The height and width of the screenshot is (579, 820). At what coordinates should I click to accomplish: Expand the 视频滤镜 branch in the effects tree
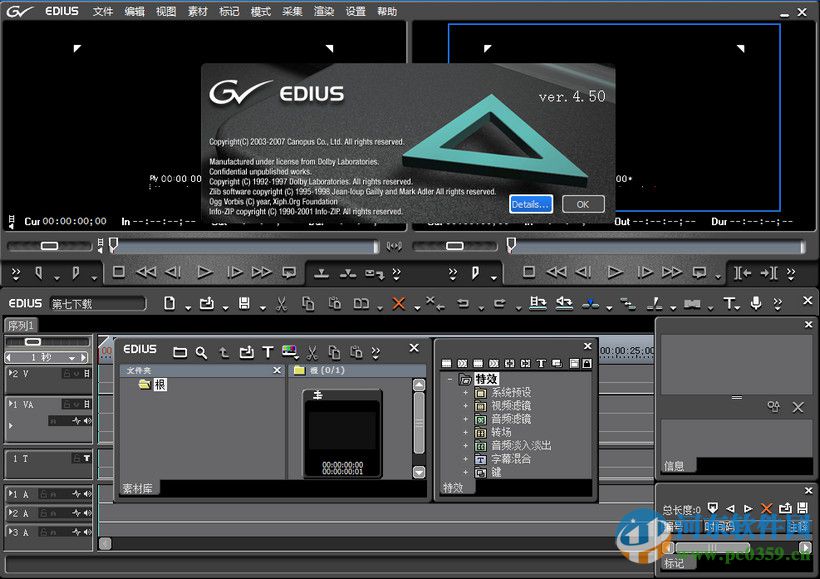[464, 406]
